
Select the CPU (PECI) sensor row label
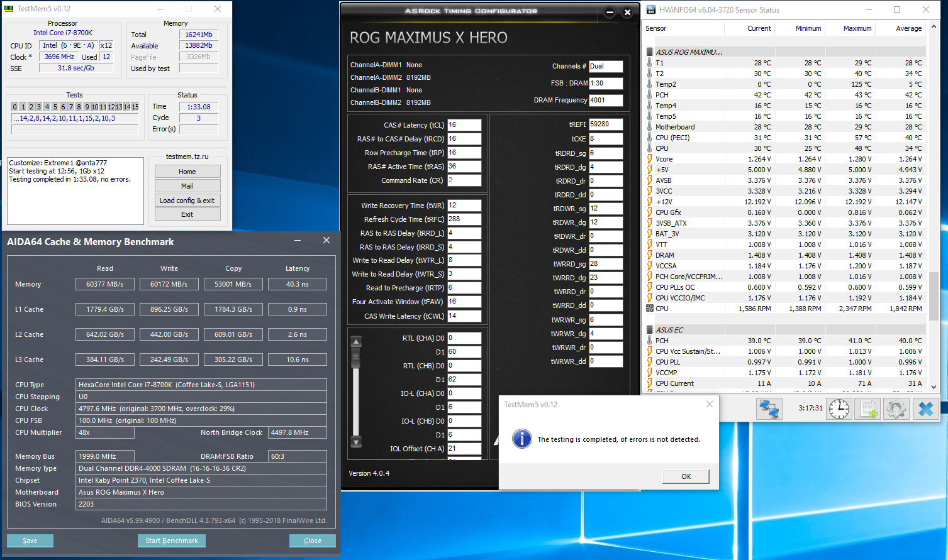[672, 138]
